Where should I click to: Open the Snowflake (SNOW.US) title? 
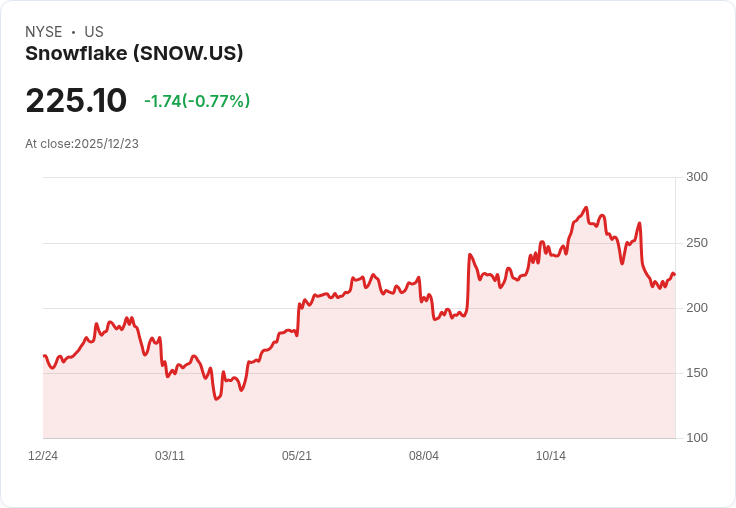click(134, 53)
